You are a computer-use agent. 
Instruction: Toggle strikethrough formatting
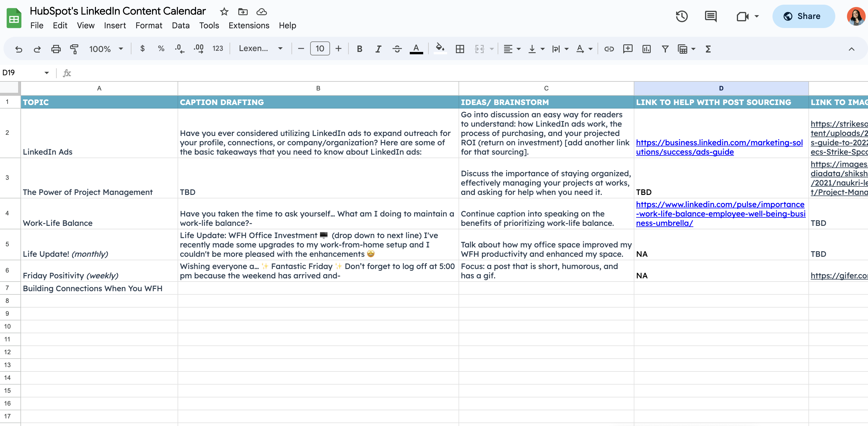pyautogui.click(x=397, y=49)
